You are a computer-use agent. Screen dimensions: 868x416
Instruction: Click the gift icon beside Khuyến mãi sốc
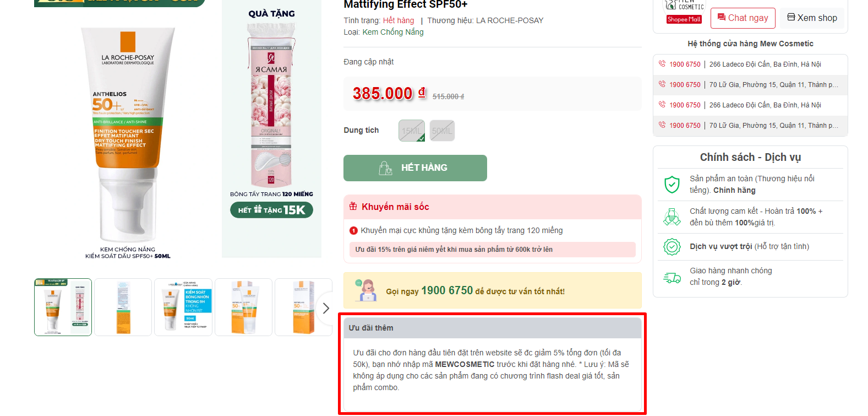[x=353, y=207]
